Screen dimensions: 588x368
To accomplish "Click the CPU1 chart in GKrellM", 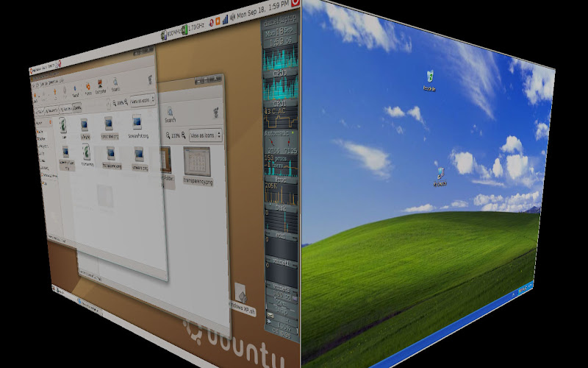I will [x=281, y=89].
